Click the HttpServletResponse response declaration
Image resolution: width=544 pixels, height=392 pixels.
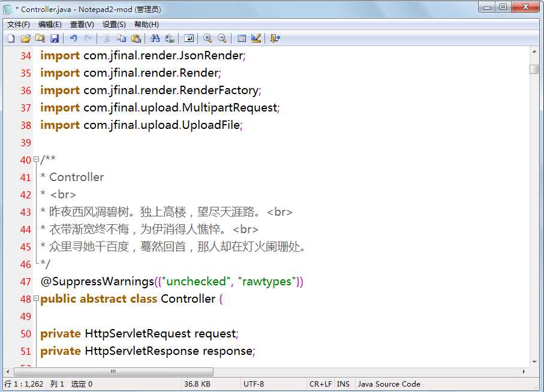(148, 351)
